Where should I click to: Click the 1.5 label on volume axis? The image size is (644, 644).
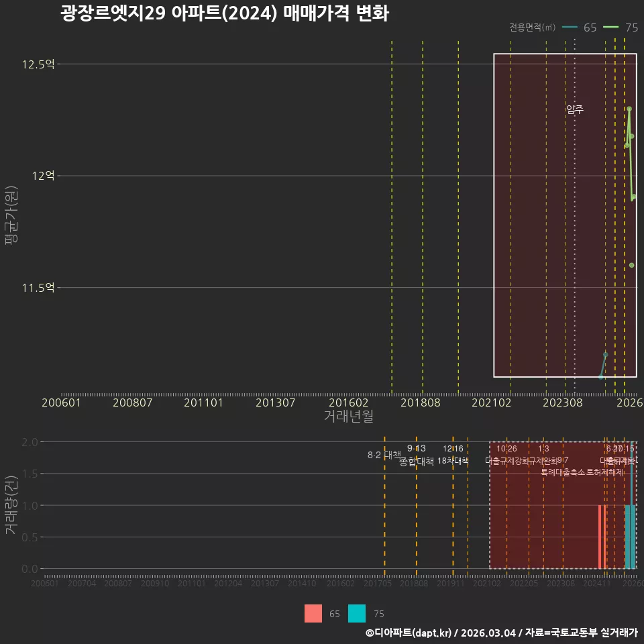tap(30, 474)
